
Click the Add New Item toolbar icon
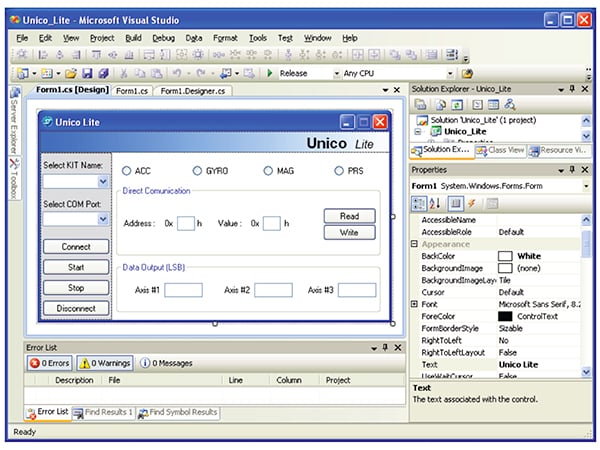coord(47,73)
